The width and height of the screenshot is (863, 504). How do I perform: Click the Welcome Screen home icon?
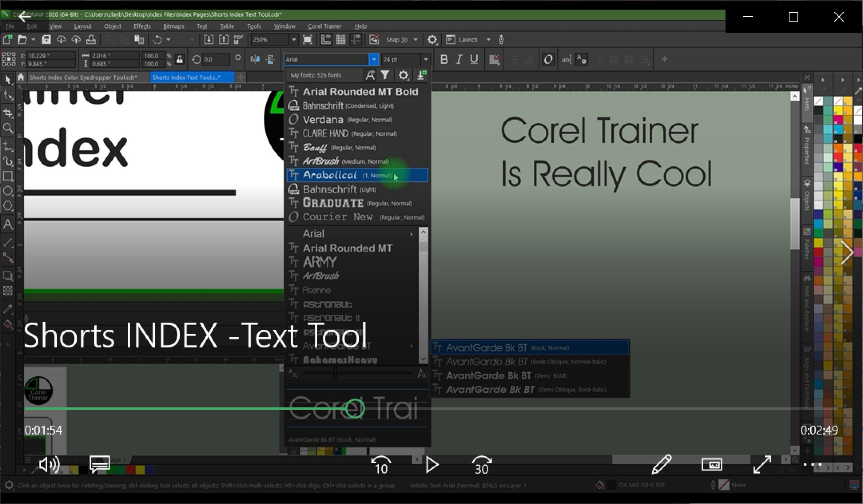pyautogui.click(x=21, y=77)
